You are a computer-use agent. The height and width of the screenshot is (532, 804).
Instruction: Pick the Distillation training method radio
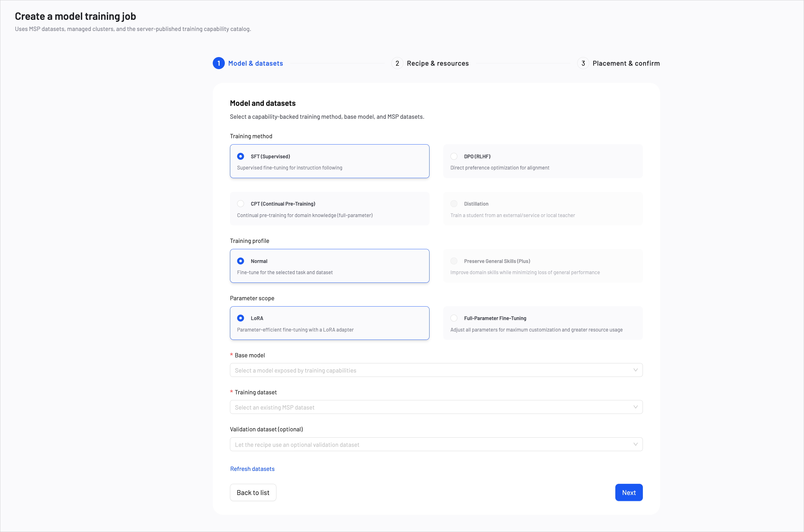coord(454,204)
